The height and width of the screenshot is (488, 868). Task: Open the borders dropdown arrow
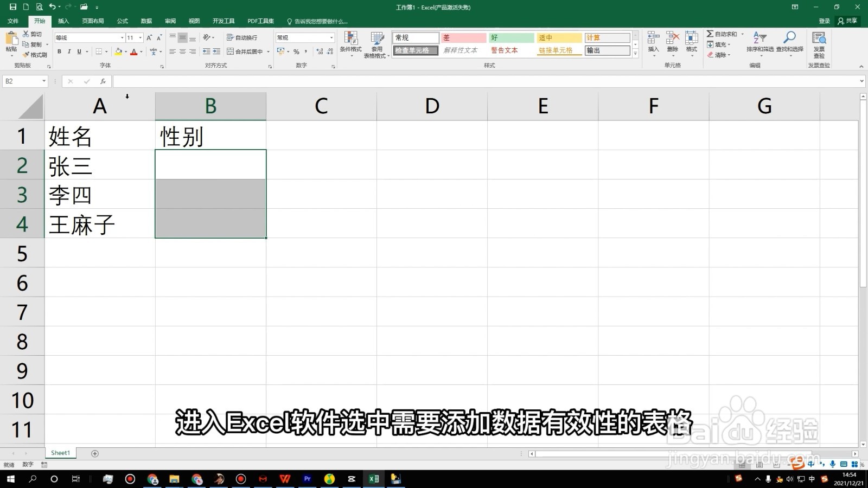click(x=106, y=52)
